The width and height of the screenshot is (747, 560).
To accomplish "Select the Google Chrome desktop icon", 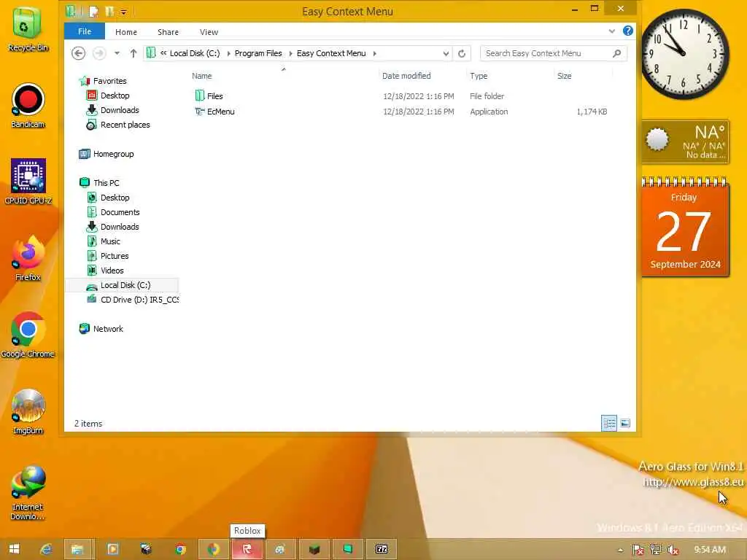I will pos(28,334).
